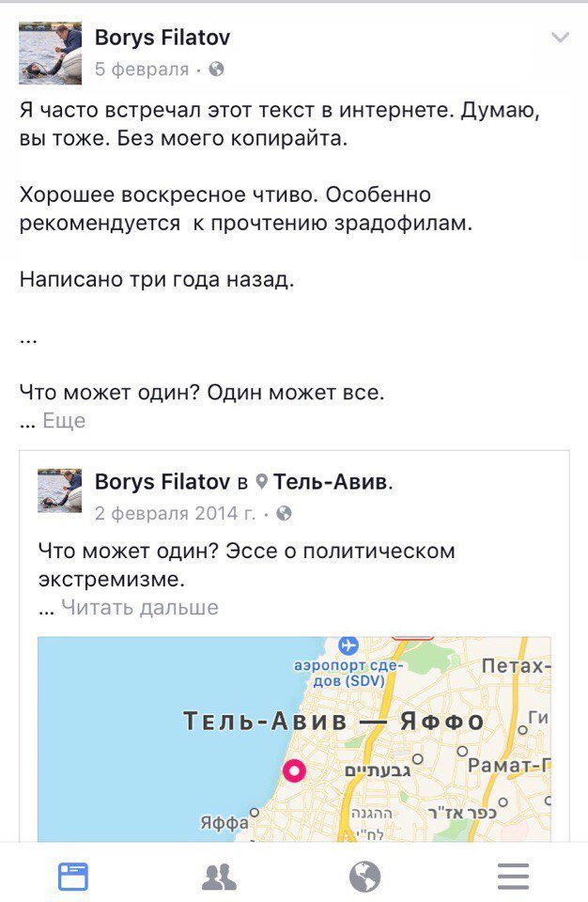This screenshot has height=902, width=588.
Task: Open the hamburger menu icon
Action: (x=513, y=877)
